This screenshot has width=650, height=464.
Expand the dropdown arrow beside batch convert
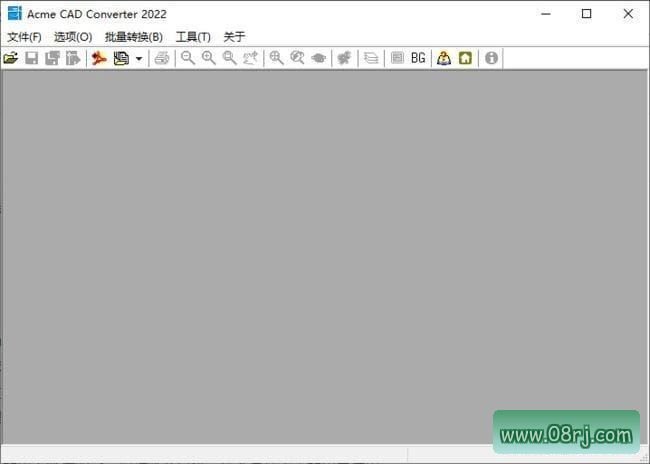tap(139, 58)
